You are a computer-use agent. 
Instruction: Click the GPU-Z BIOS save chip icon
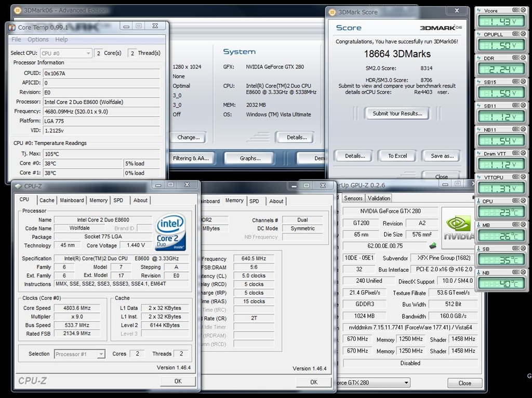pyautogui.click(x=433, y=245)
